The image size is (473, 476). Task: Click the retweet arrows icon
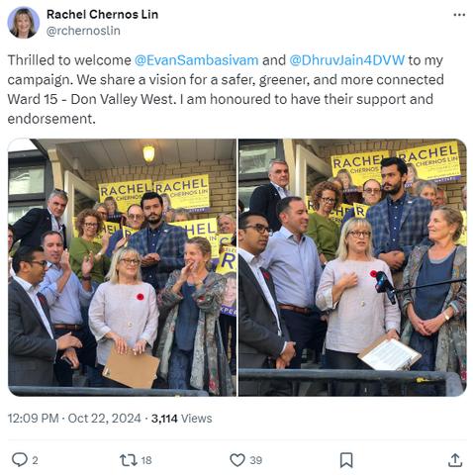coord(129,460)
